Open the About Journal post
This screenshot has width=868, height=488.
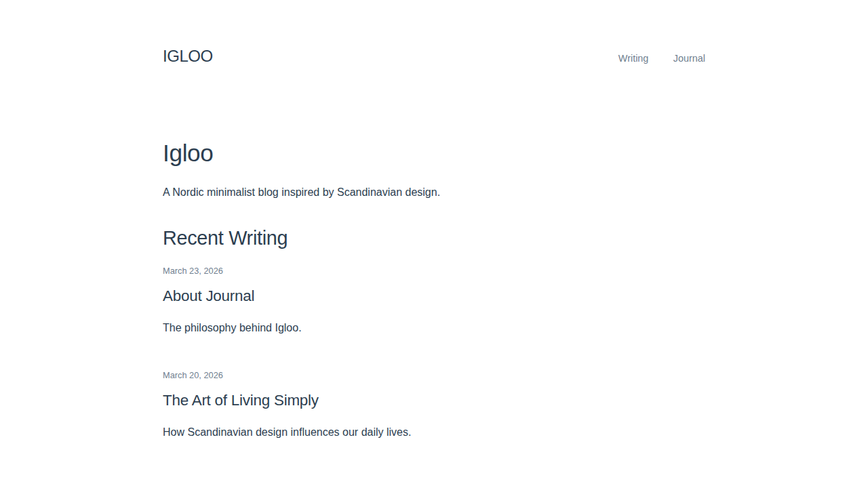pyautogui.click(x=208, y=296)
